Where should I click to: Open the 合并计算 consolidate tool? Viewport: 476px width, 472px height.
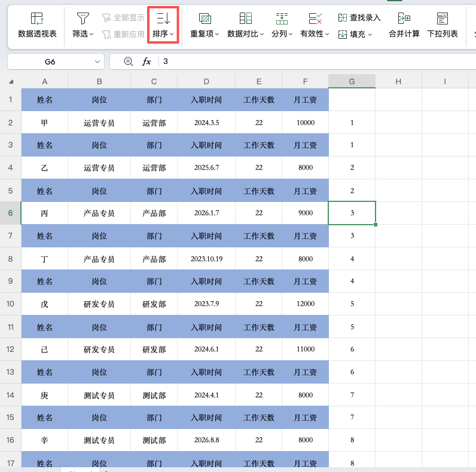(x=404, y=26)
